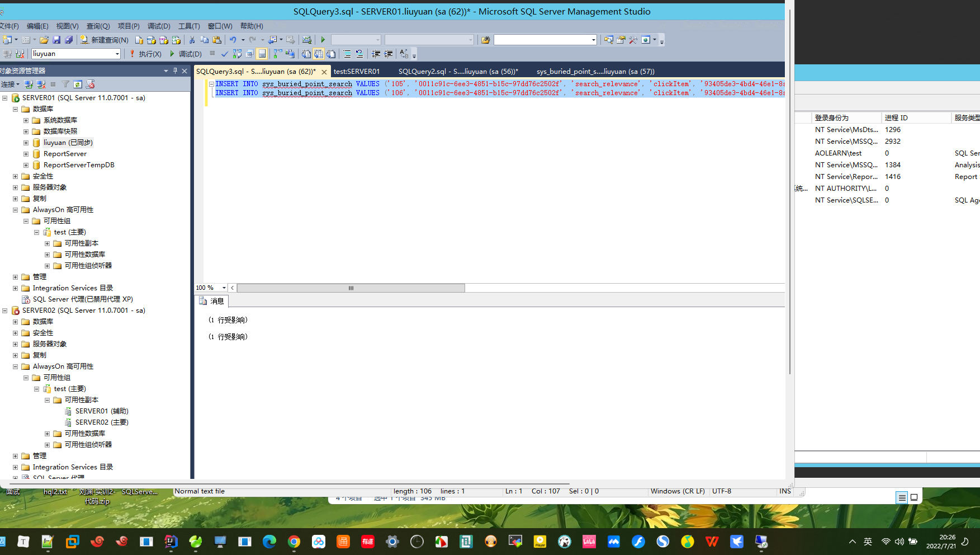Open the 查询(Q) menu

pos(98,26)
